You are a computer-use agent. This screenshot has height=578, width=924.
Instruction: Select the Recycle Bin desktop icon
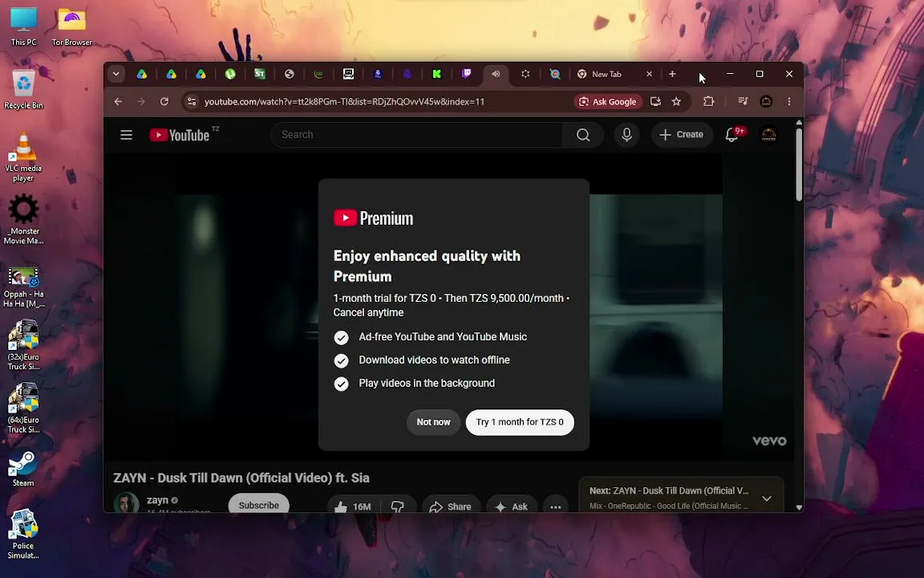coord(23,88)
